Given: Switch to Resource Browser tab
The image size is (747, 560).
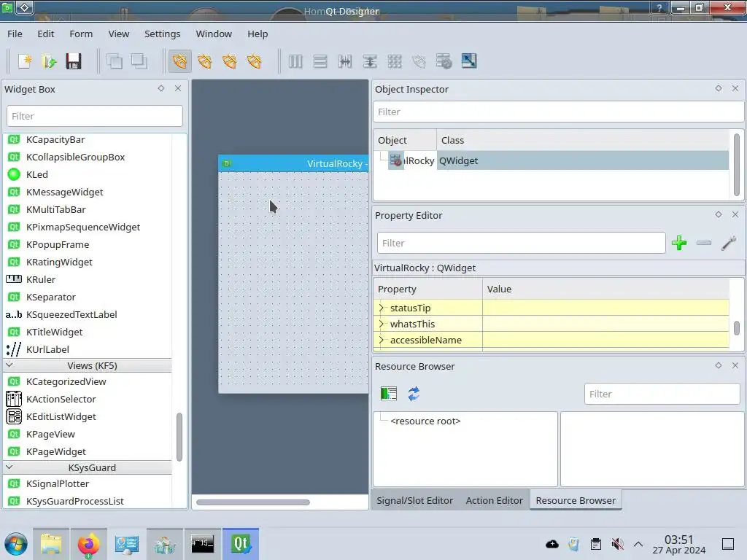Looking at the screenshot, I should click(x=576, y=500).
